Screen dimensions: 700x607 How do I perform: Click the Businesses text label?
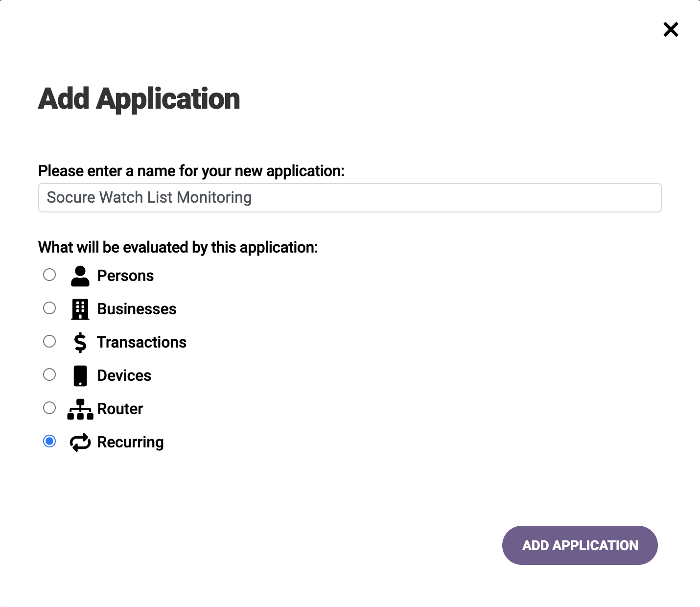pyautogui.click(x=137, y=309)
